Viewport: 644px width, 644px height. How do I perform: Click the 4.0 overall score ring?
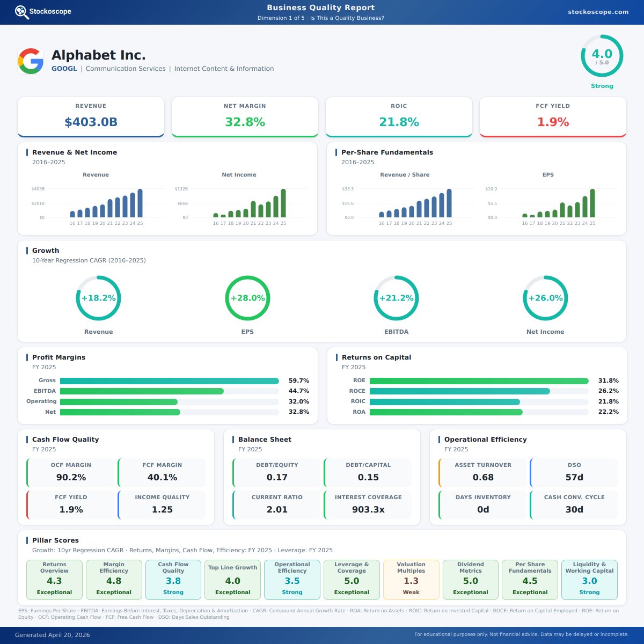click(602, 56)
